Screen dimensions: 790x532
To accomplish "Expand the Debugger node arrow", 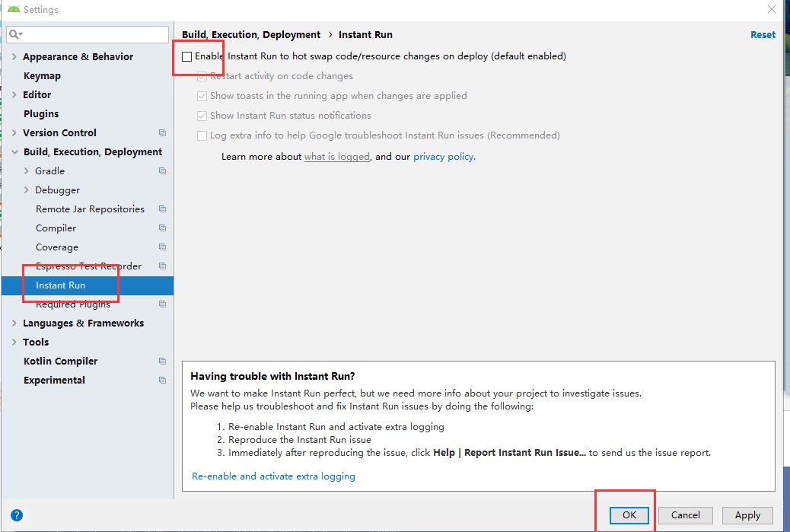I will 26,190.
